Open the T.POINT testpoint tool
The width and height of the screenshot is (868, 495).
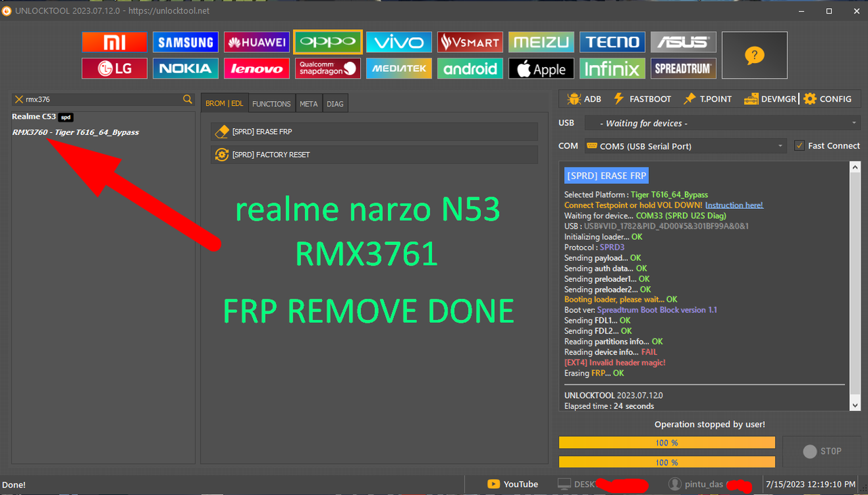707,98
